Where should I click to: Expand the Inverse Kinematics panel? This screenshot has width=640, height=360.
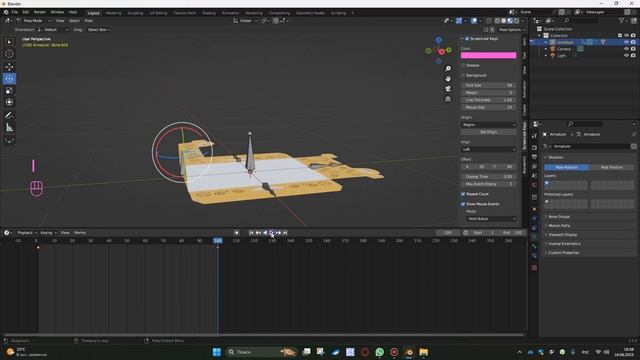pos(564,244)
